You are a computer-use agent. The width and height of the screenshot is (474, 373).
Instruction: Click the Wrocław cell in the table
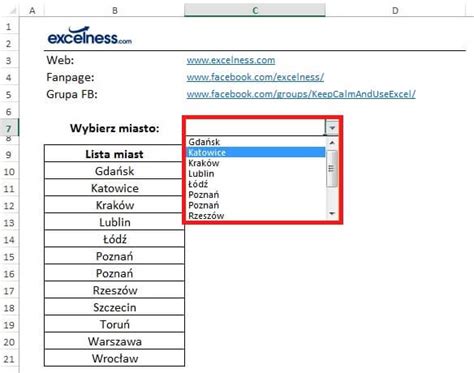114,358
